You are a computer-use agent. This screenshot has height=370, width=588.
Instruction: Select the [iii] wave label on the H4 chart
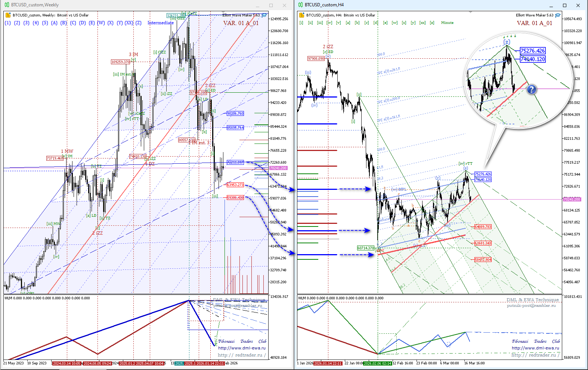(320, 23)
